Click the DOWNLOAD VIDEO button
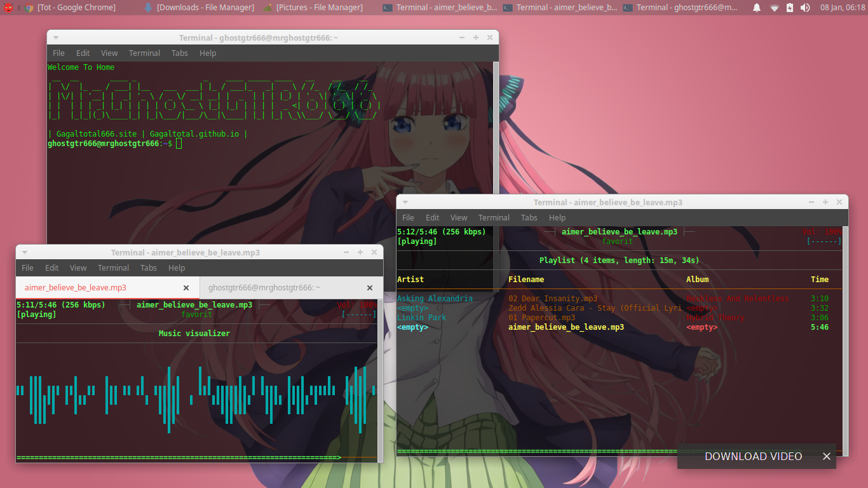Viewport: 868px width, 488px height. tap(753, 456)
